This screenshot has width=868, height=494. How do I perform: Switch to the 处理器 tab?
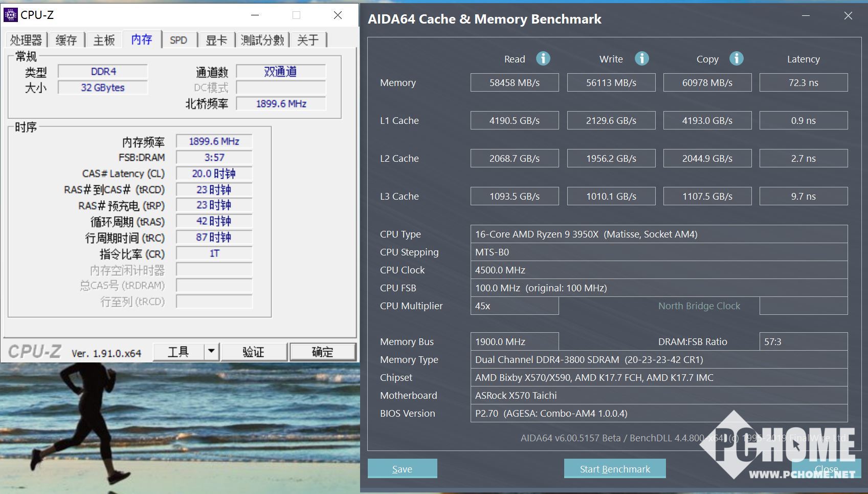(26, 40)
